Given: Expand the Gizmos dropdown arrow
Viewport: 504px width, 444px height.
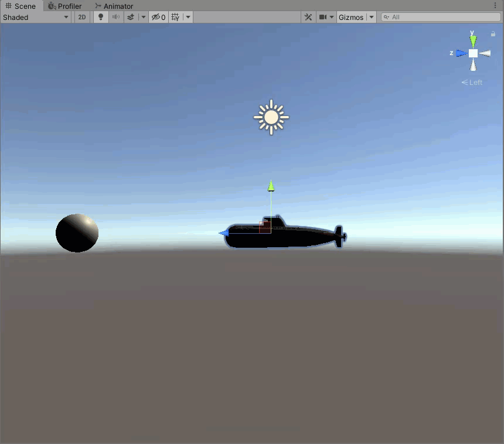Looking at the screenshot, I should pyautogui.click(x=371, y=17).
